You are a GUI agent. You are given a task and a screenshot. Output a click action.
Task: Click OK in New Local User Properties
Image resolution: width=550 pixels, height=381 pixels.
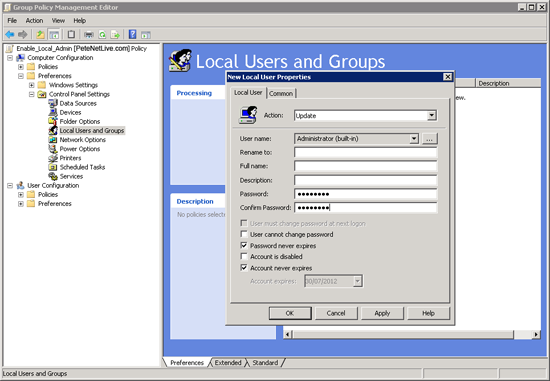(x=290, y=313)
